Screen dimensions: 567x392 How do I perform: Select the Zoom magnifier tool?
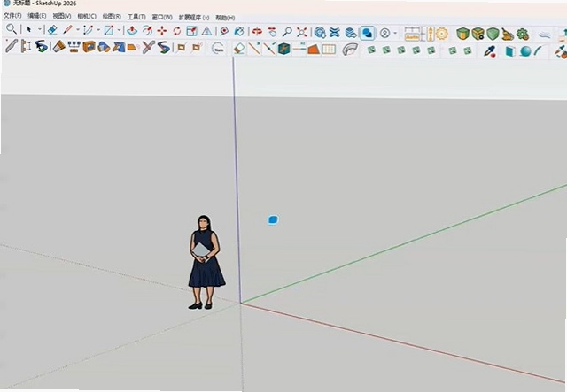pyautogui.click(x=287, y=32)
